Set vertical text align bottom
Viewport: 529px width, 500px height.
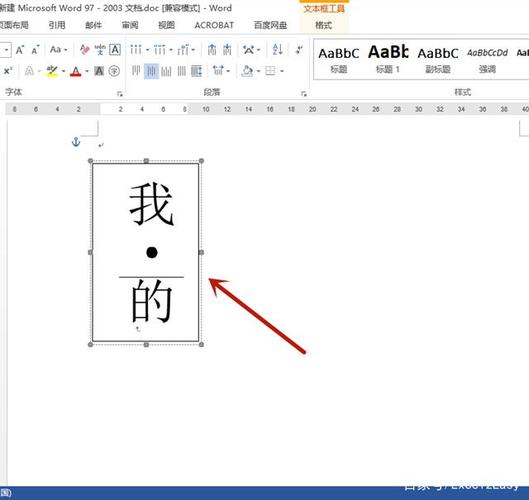point(166,71)
